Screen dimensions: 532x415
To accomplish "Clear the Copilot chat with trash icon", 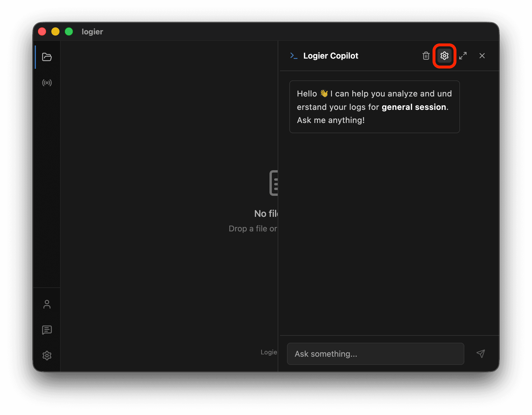I will click(x=426, y=56).
